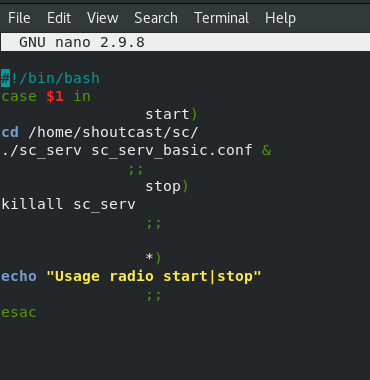Click the blue 'echo' command
This screenshot has height=380, width=370.
click(x=19, y=276)
